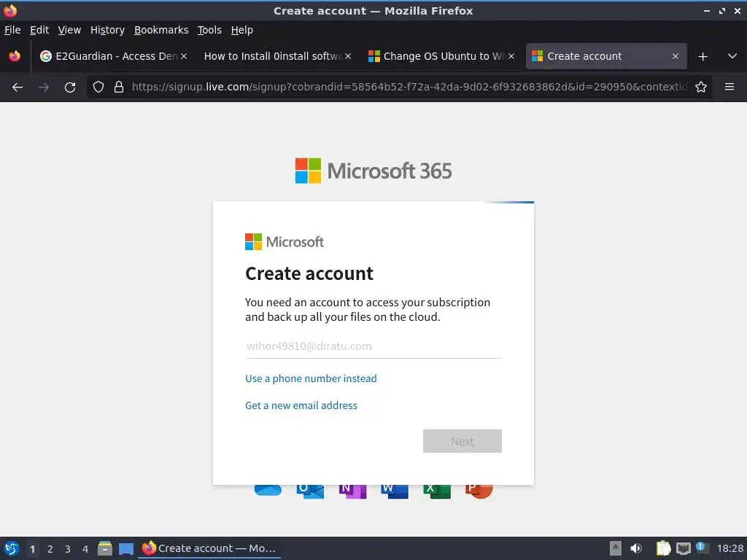This screenshot has height=560, width=747.
Task: Select the Create account tab
Action: tap(606, 56)
